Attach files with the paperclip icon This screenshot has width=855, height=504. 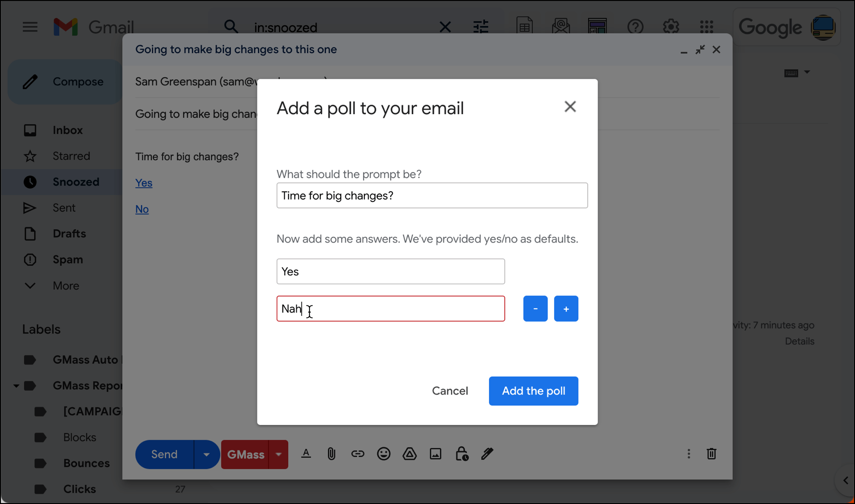pyautogui.click(x=331, y=454)
